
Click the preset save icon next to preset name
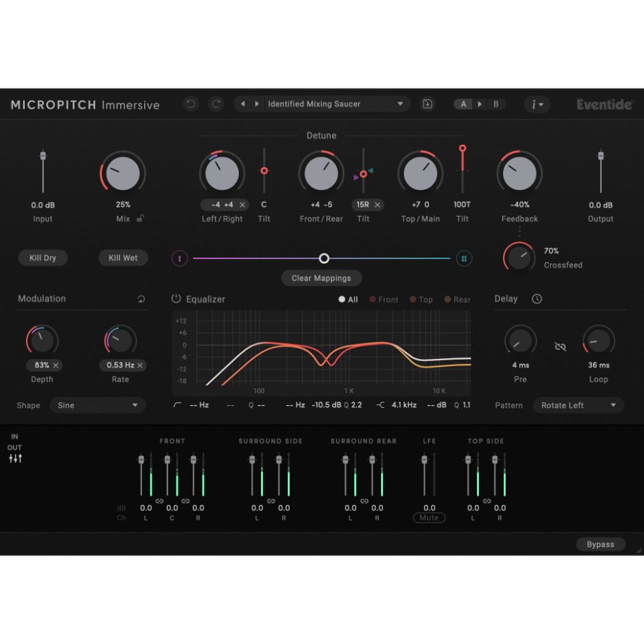pyautogui.click(x=427, y=104)
